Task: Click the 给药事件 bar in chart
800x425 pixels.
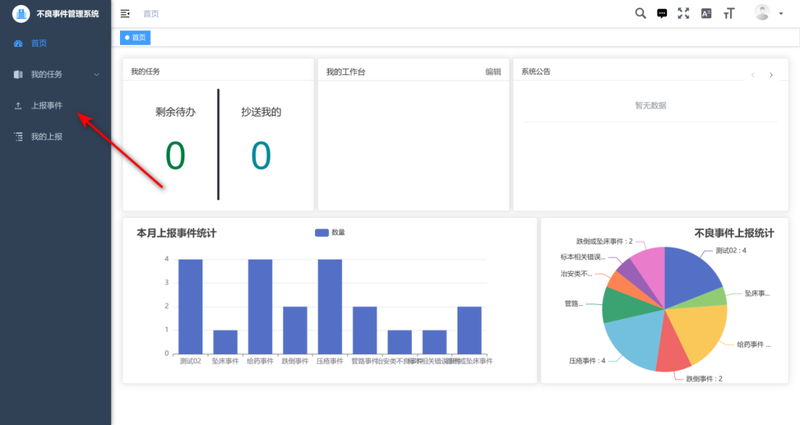Action: [x=260, y=307]
